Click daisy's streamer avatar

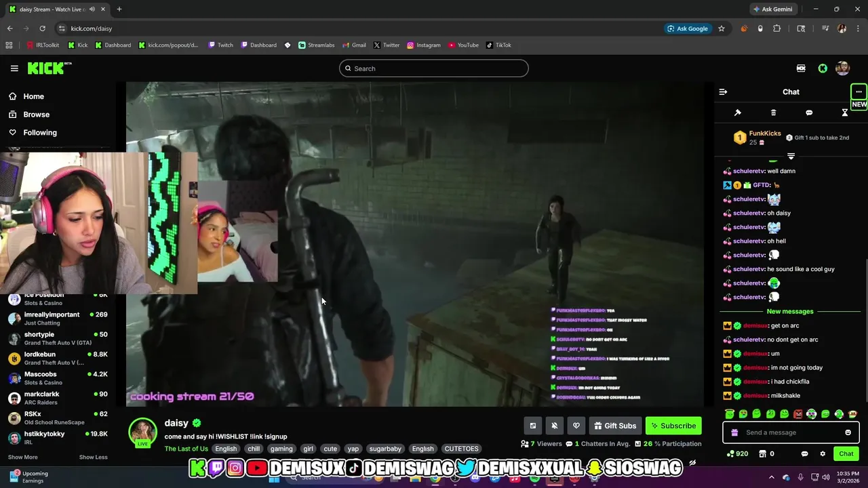coord(142,432)
